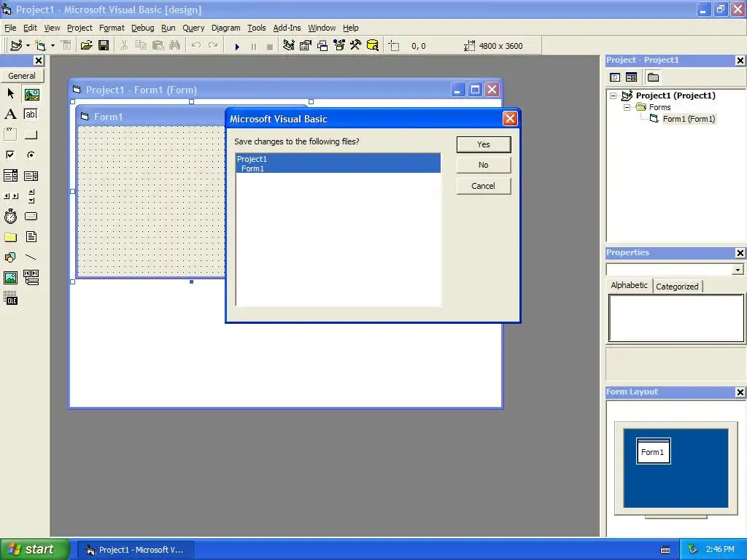Open the Add-Ins menu
The image size is (747, 560).
[x=287, y=28]
